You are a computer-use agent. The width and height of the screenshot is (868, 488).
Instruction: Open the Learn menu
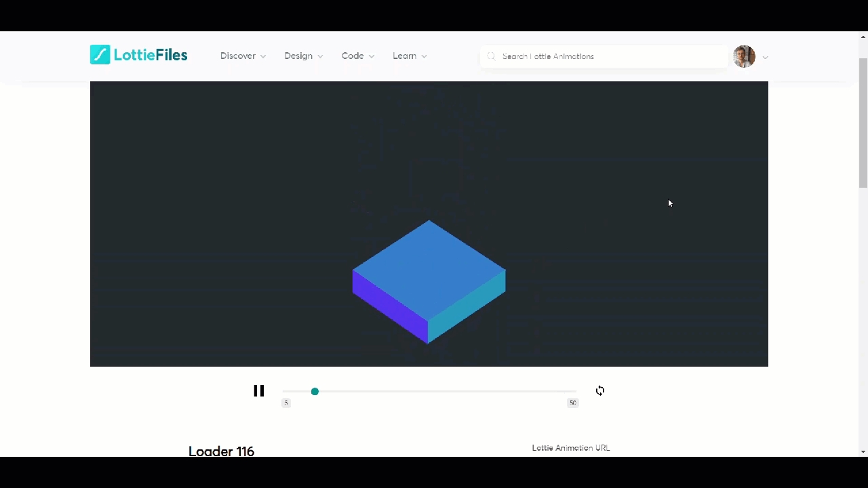click(409, 56)
